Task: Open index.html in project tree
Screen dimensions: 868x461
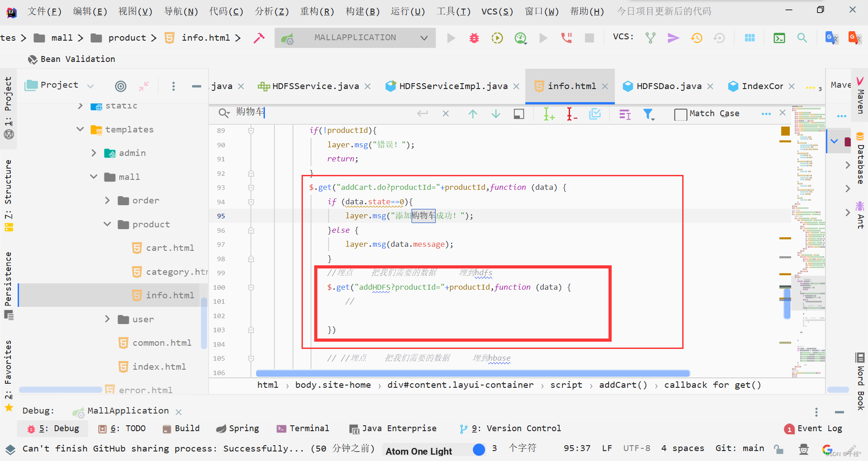Action: (x=159, y=367)
